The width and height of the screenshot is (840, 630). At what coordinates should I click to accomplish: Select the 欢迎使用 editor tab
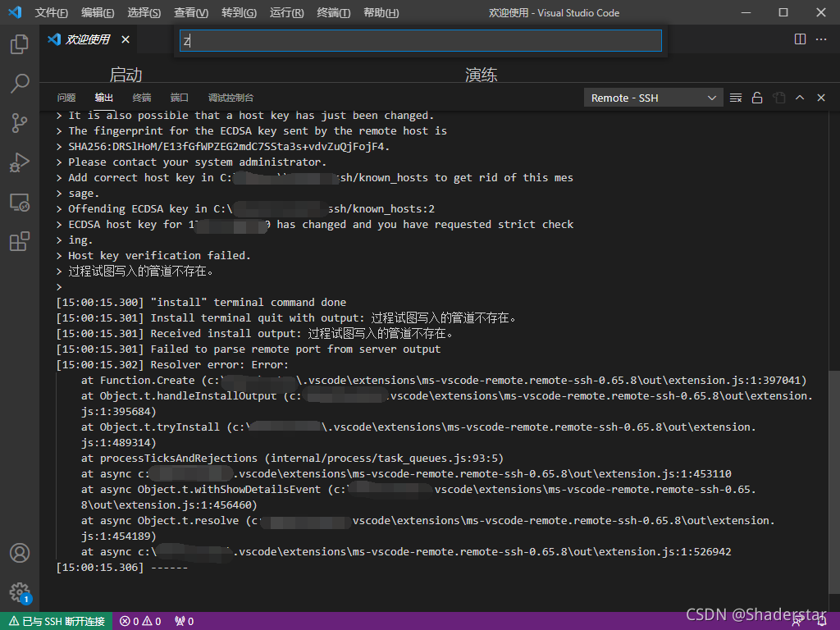pyautogui.click(x=88, y=39)
